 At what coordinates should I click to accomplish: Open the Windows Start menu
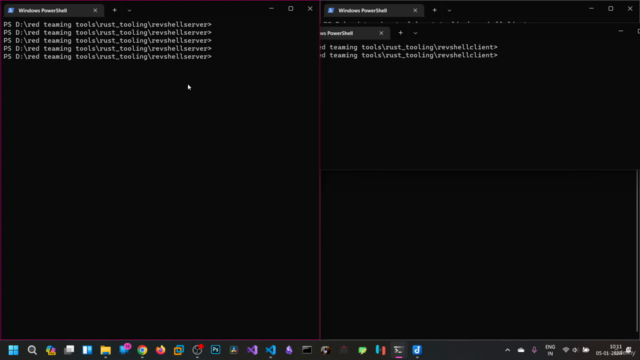coord(13,350)
